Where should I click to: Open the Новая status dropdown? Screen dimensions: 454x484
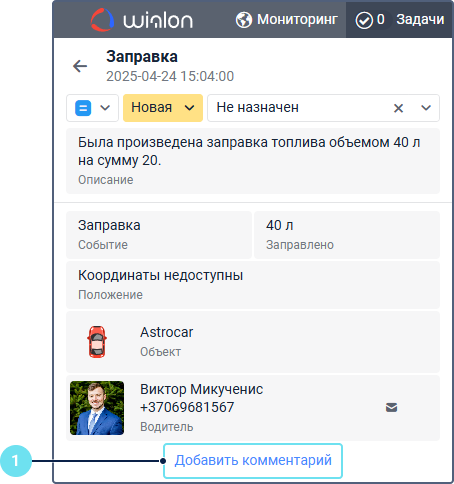tap(163, 108)
